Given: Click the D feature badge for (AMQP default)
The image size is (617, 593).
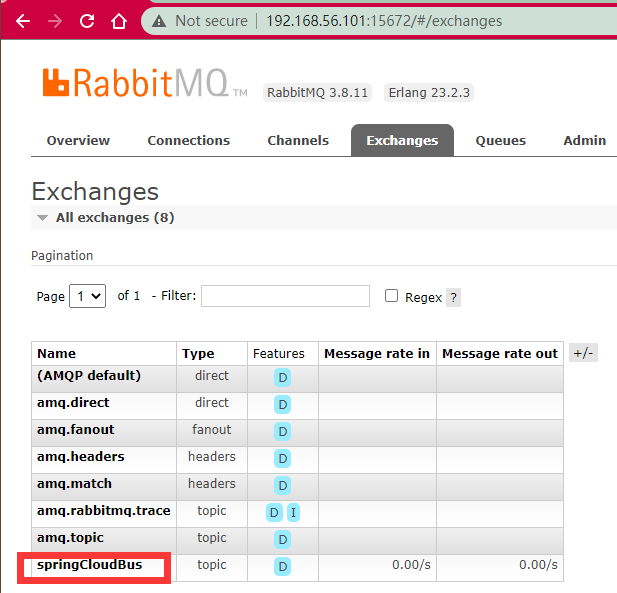Looking at the screenshot, I should click(283, 378).
